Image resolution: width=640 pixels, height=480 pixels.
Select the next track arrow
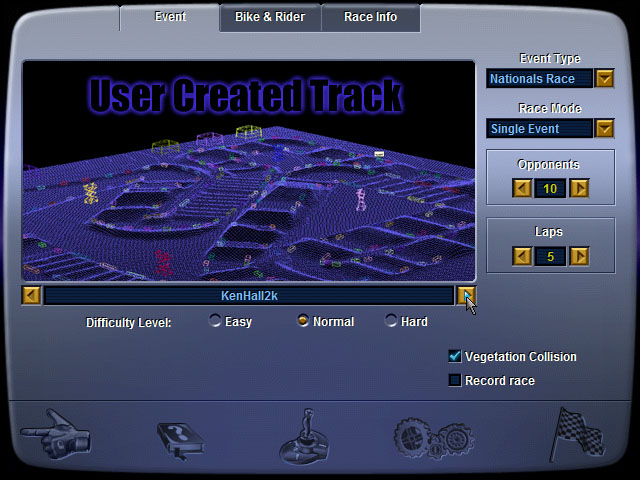pos(466,296)
